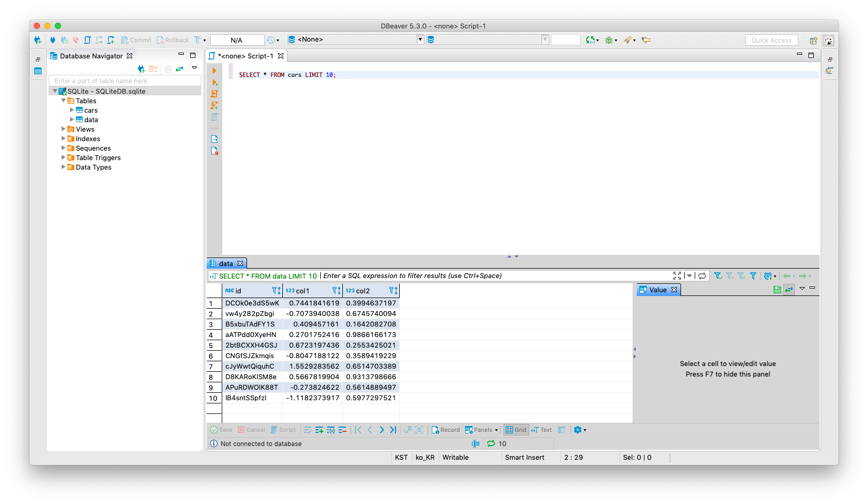
Task: Switch to the *<none> Script-1 editor tab
Action: click(x=246, y=56)
